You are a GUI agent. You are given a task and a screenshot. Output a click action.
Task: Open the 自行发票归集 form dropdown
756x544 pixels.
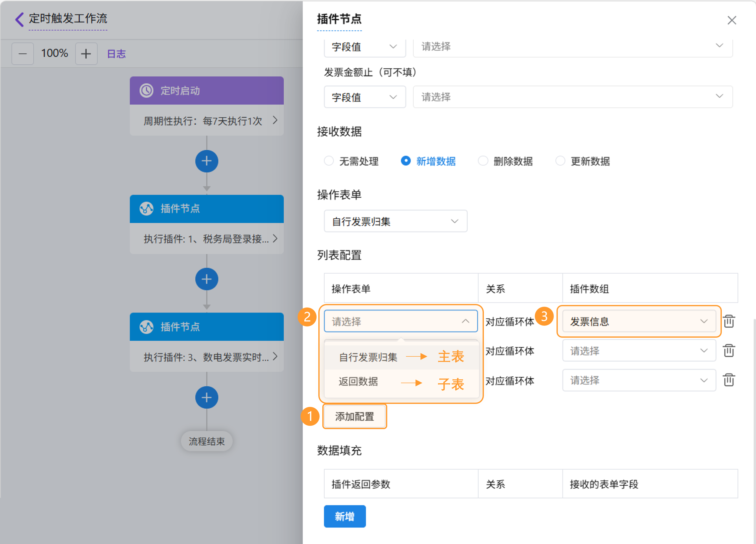[395, 221]
